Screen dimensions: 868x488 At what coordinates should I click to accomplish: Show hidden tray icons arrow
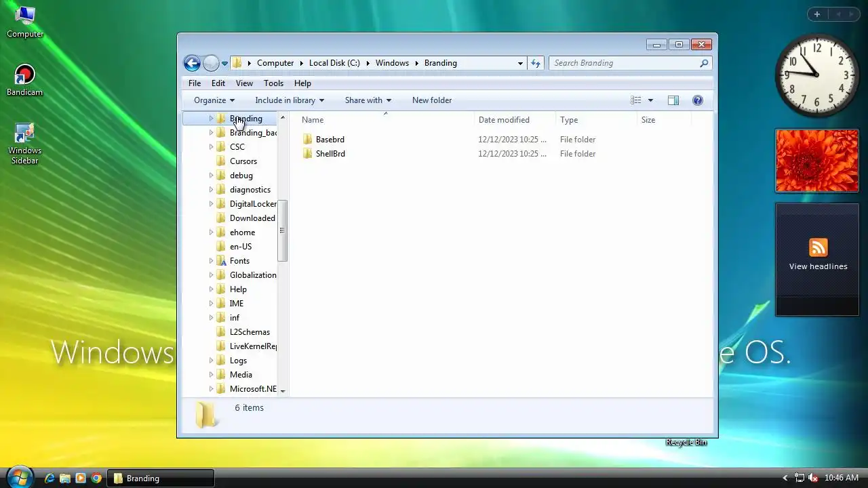pos(785,479)
